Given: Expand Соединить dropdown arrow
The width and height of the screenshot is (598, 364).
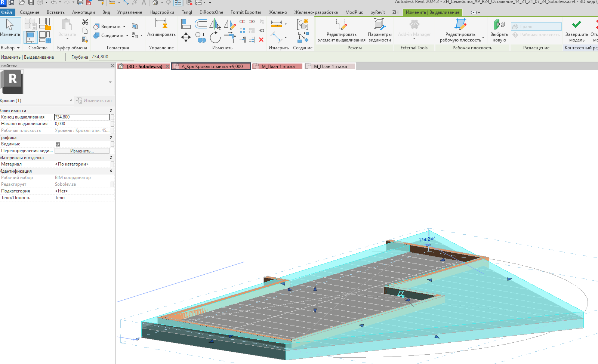Looking at the screenshot, I should pyautogui.click(x=127, y=36).
